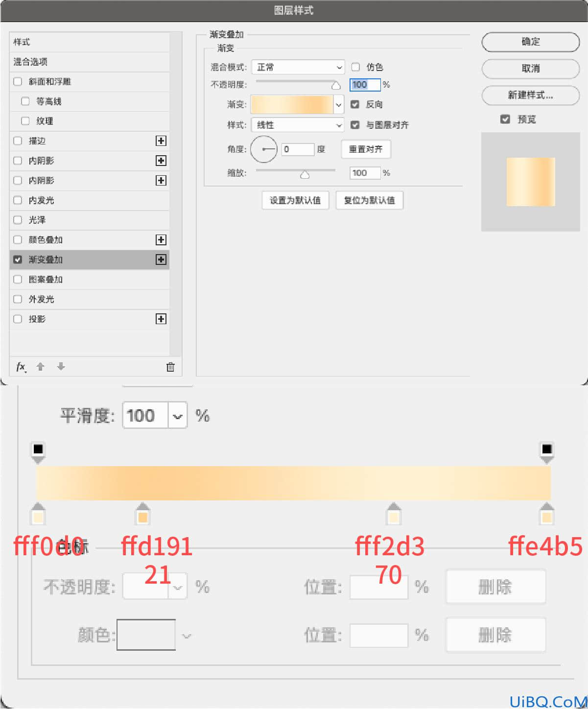The width and height of the screenshot is (588, 709).
Task: Enable 光泽 checkbox
Action: (x=18, y=220)
